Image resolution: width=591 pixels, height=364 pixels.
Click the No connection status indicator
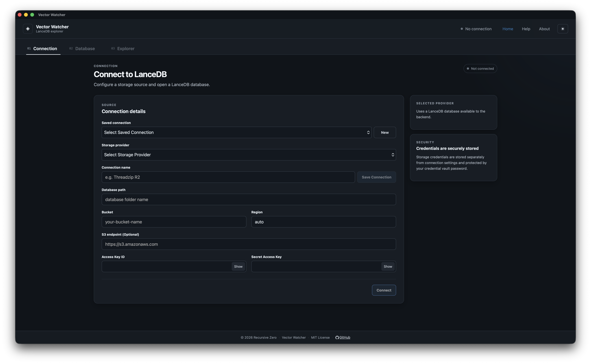476,29
